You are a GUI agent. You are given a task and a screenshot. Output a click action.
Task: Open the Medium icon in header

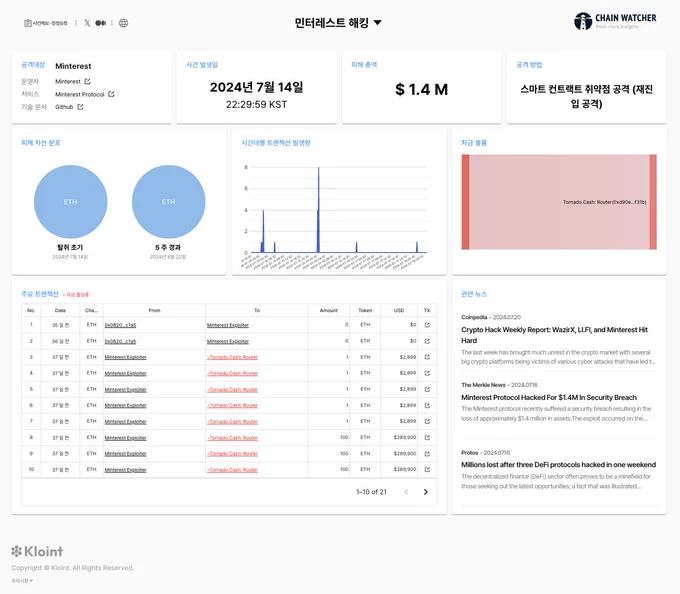(x=101, y=23)
